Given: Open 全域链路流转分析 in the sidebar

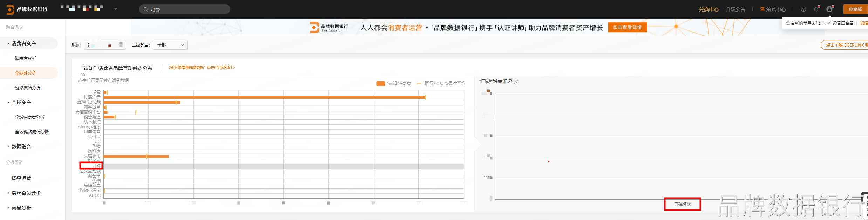Looking at the screenshot, I should click(x=32, y=132).
